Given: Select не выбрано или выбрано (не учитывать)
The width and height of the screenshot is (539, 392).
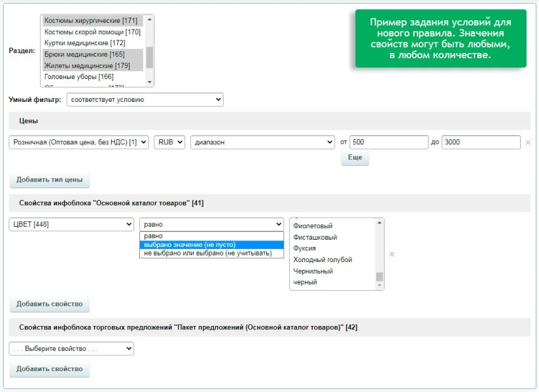Looking at the screenshot, I should 207,253.
